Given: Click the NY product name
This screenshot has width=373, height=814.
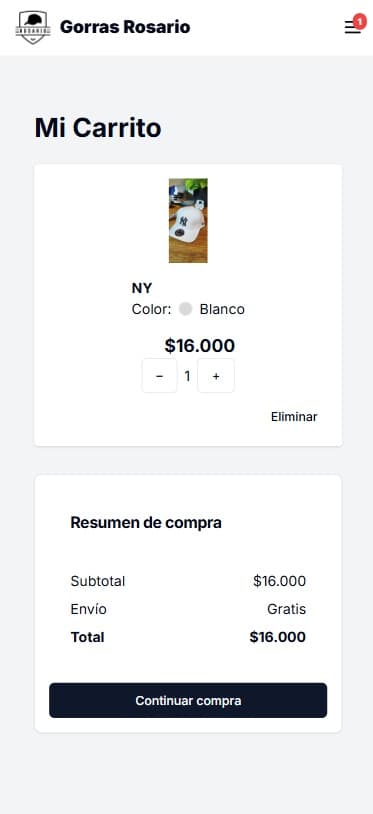Looking at the screenshot, I should (x=142, y=289).
